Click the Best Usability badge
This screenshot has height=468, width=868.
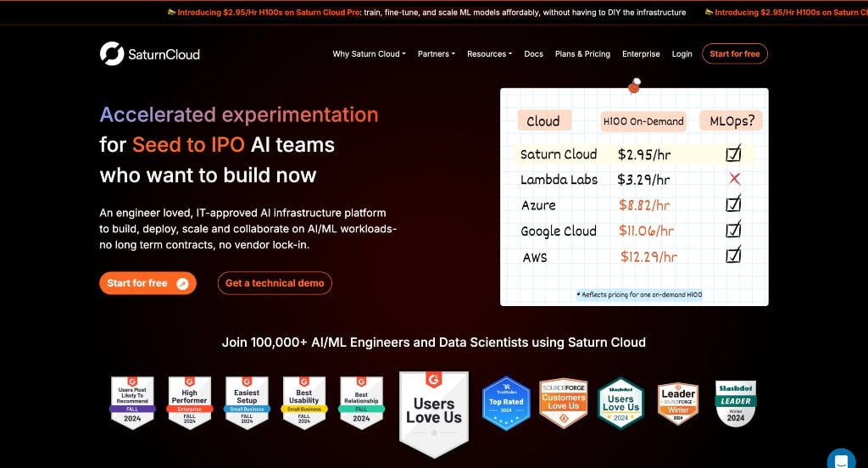(304, 402)
